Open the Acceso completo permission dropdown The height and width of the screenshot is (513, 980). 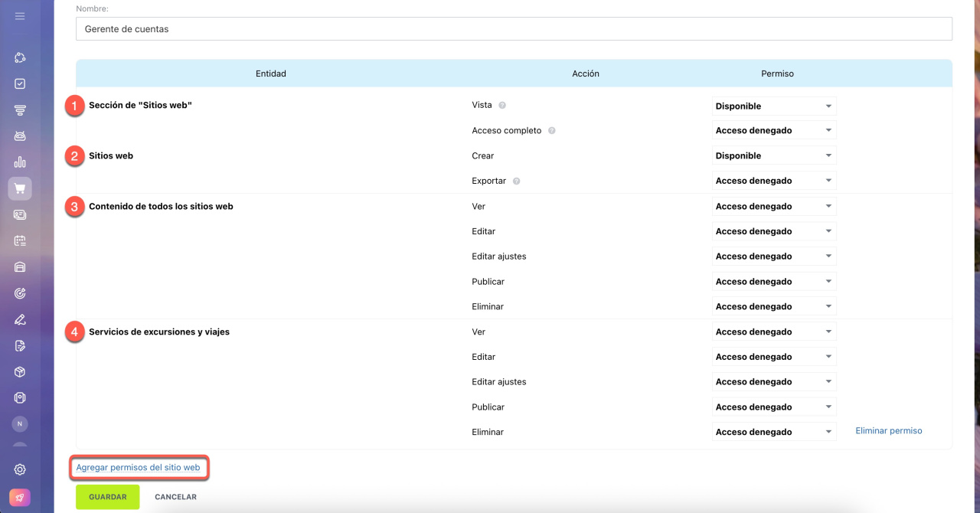(x=773, y=131)
